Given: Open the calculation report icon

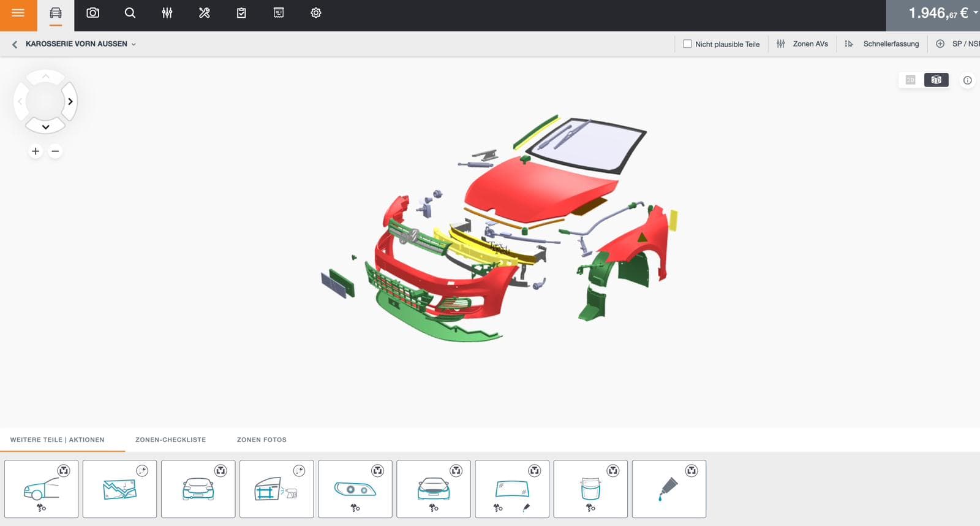Looking at the screenshot, I should [279, 13].
